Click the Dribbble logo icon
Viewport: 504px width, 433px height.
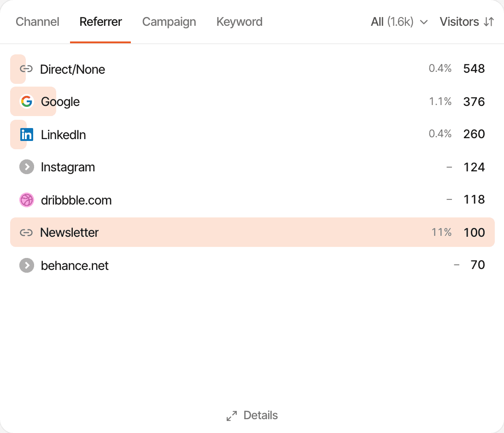coord(27,200)
